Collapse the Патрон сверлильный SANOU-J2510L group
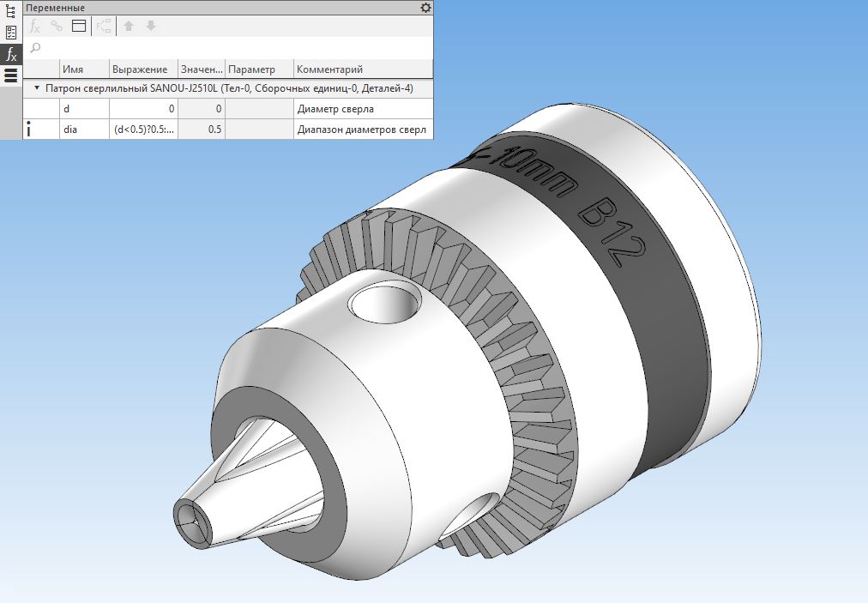Viewport: 868px width, 603px height. (36, 88)
